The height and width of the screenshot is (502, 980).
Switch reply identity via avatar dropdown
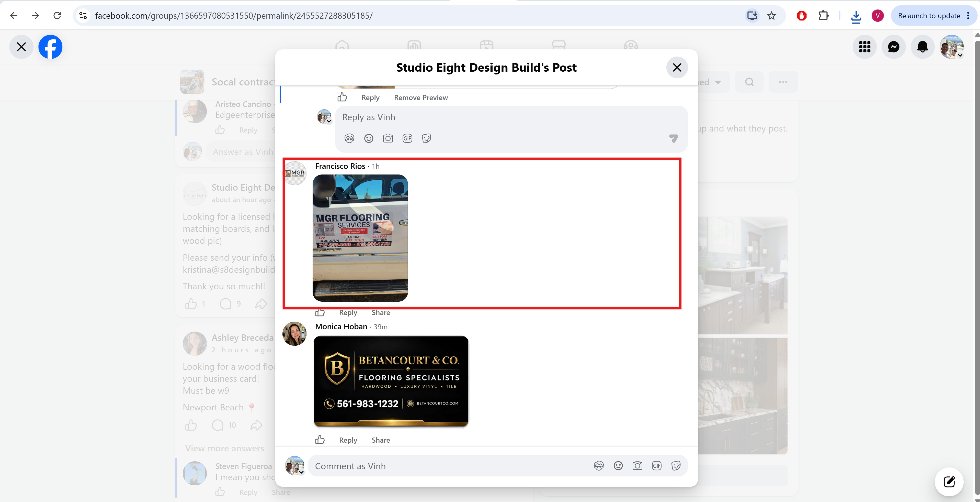pos(325,117)
